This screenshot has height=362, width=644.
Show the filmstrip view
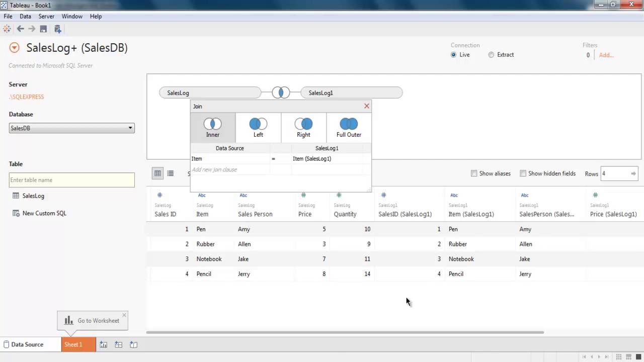pos(629,357)
